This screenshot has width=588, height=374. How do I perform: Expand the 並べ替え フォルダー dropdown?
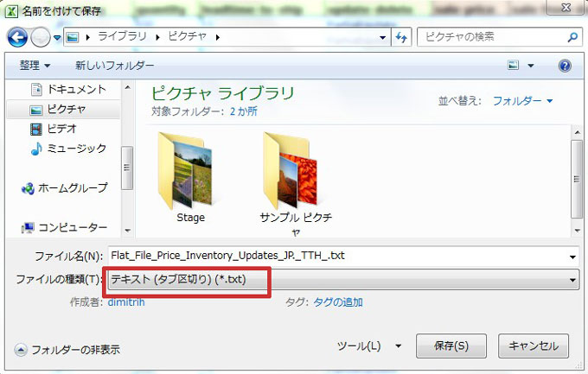pos(523,101)
